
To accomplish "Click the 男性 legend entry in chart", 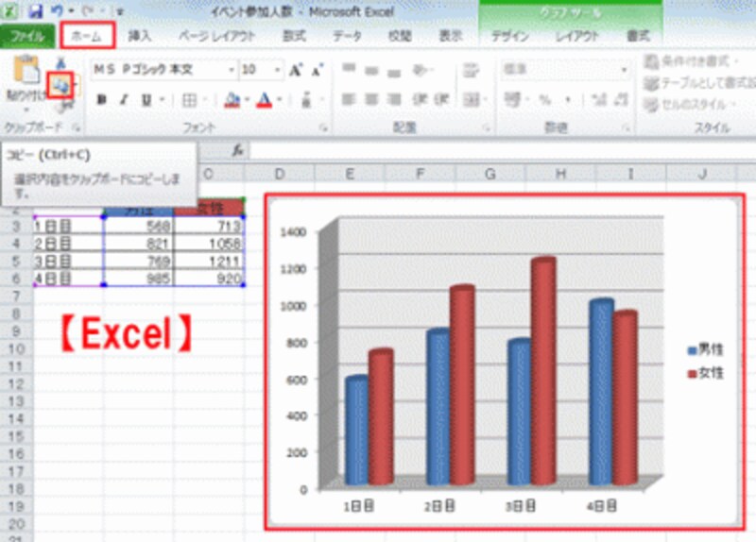I will click(x=705, y=349).
